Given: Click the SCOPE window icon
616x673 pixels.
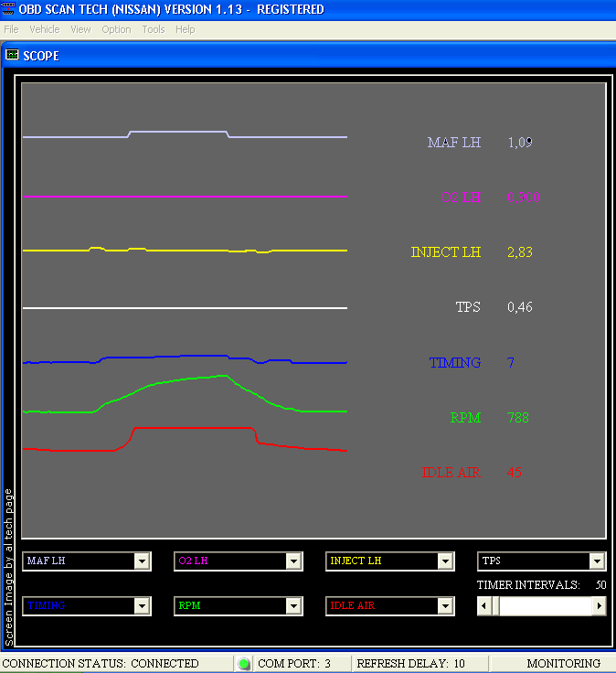Looking at the screenshot, I should click(x=12, y=55).
